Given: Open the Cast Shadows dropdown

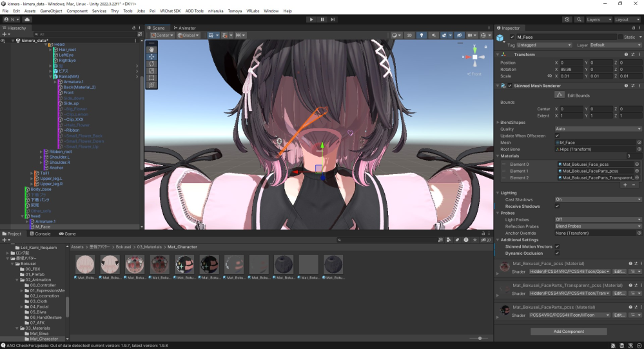Looking at the screenshot, I should (x=598, y=199).
